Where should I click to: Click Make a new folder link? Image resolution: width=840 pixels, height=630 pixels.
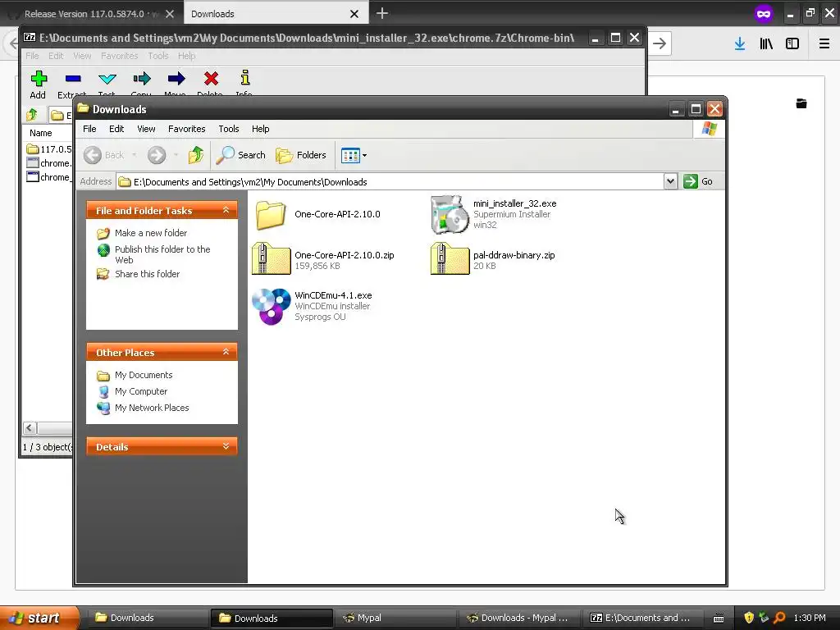coord(151,233)
